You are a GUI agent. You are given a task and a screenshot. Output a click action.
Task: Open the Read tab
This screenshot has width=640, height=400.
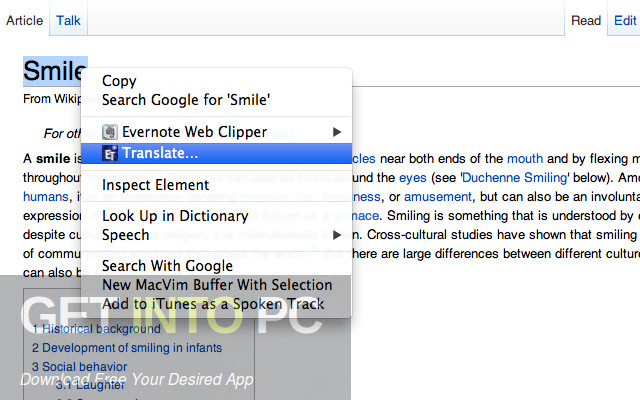(x=586, y=20)
